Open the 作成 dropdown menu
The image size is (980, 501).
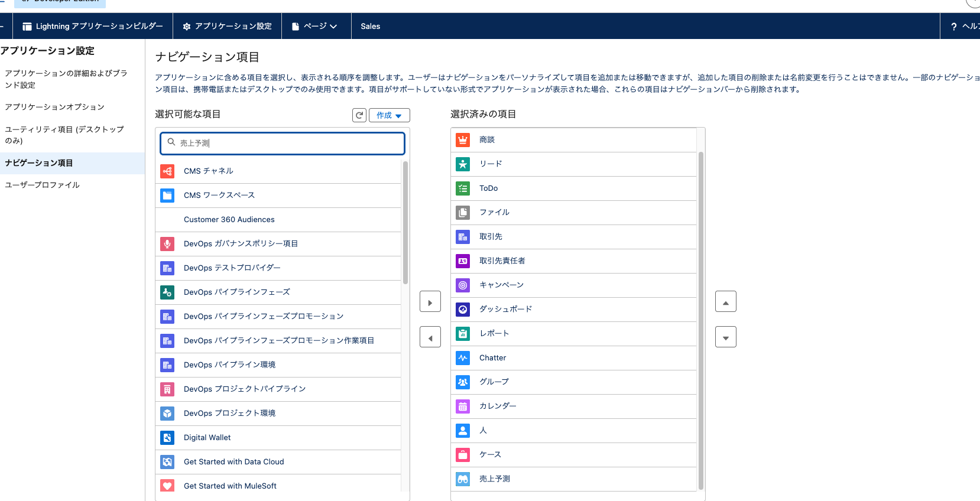tap(390, 115)
